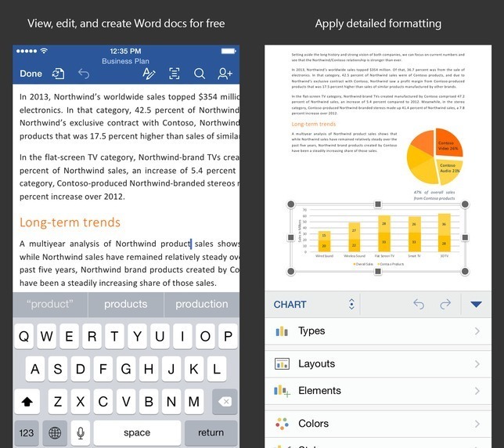Open search with the magnifier icon
This screenshot has height=448, width=504.
[200, 74]
